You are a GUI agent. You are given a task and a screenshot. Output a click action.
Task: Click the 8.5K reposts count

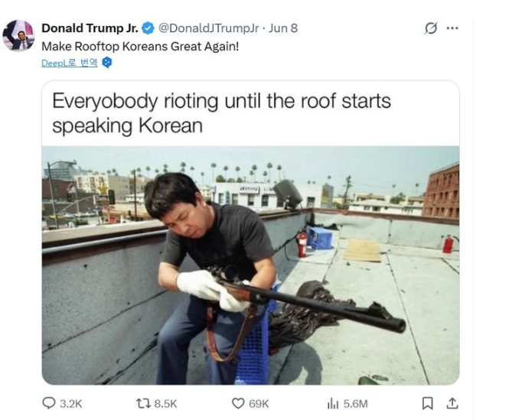pyautogui.click(x=165, y=404)
